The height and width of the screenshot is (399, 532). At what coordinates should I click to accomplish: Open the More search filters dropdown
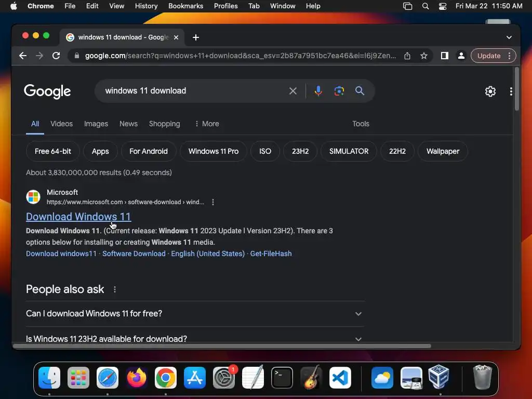coord(207,124)
